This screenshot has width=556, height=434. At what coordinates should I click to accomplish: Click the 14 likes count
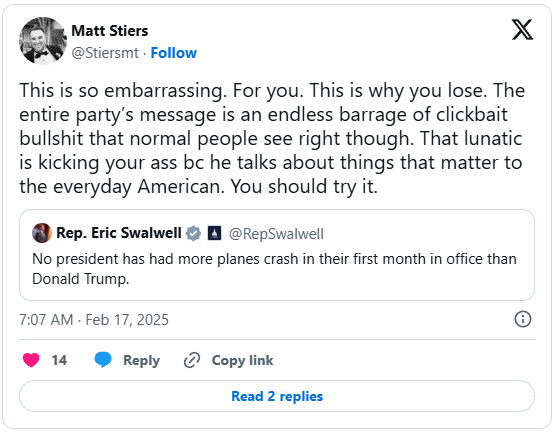click(x=59, y=360)
